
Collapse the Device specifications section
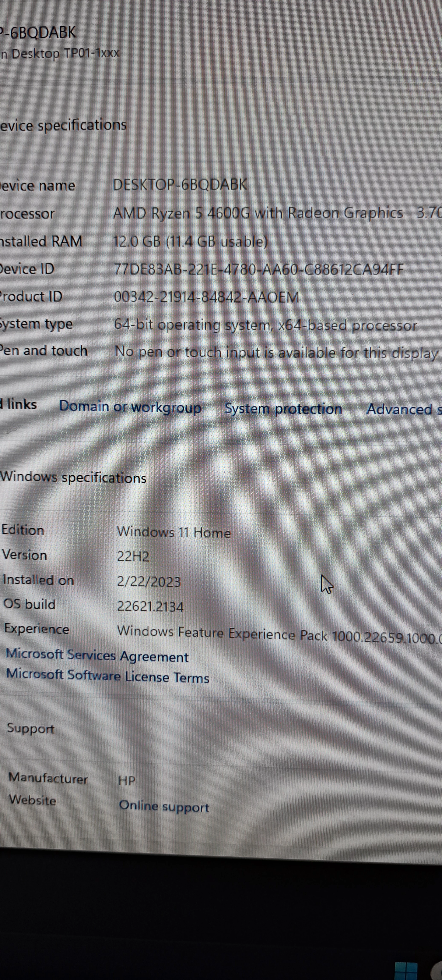[x=63, y=125]
